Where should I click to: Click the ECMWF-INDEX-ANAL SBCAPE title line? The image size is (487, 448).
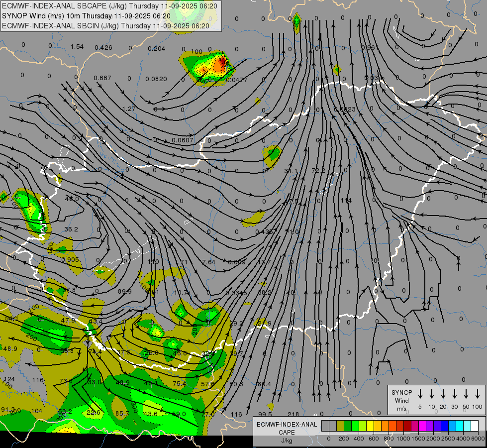[109, 6]
